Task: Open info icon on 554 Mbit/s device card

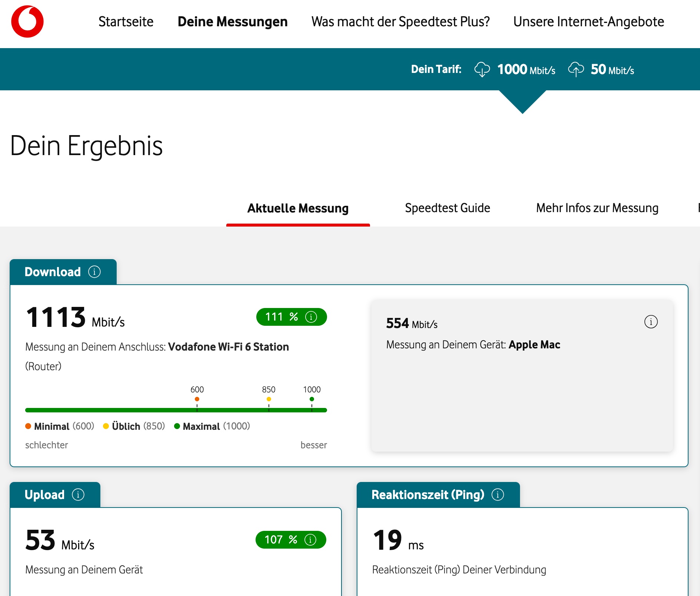Action: [x=651, y=322]
